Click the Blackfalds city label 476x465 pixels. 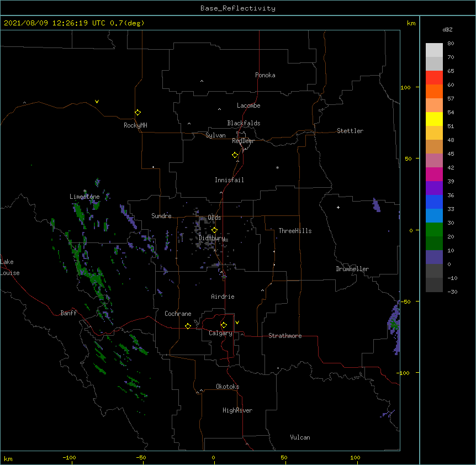(x=244, y=123)
